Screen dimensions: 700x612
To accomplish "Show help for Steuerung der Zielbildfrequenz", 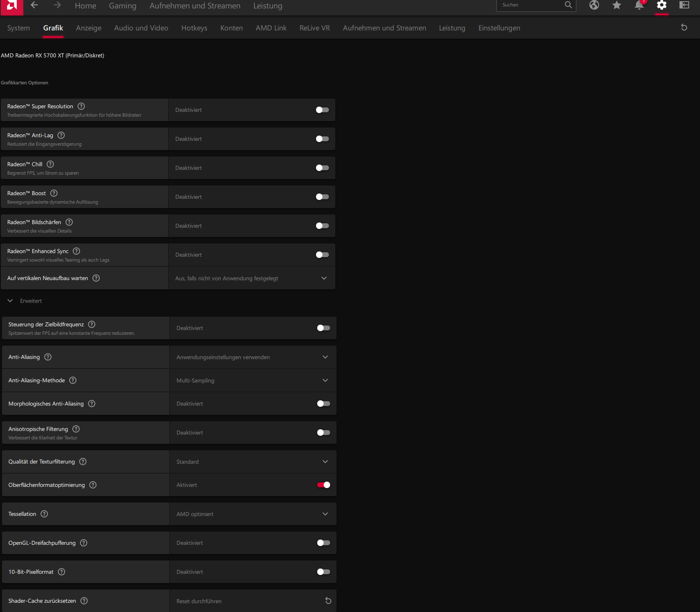I will [x=92, y=324].
